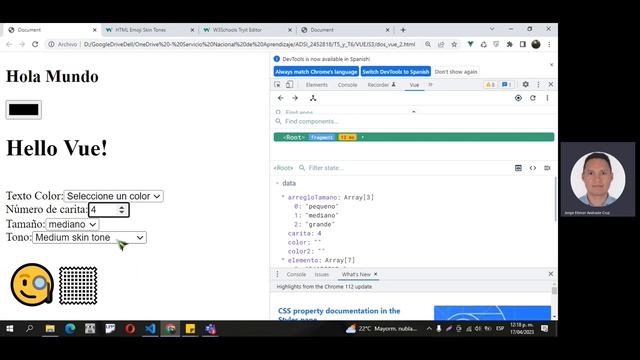The height and width of the screenshot is (360, 640).
Task: Open the Tono dropdown showing Medium skin tone
Action: tap(89, 238)
